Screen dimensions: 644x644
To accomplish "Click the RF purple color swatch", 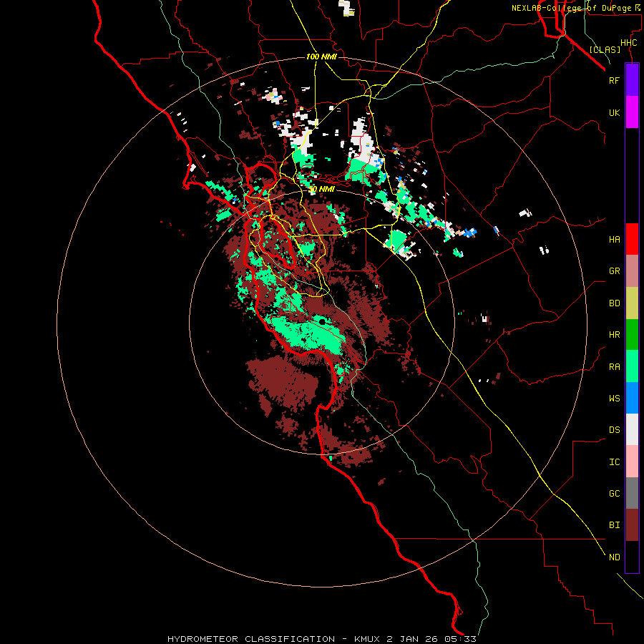I will pos(632,80).
